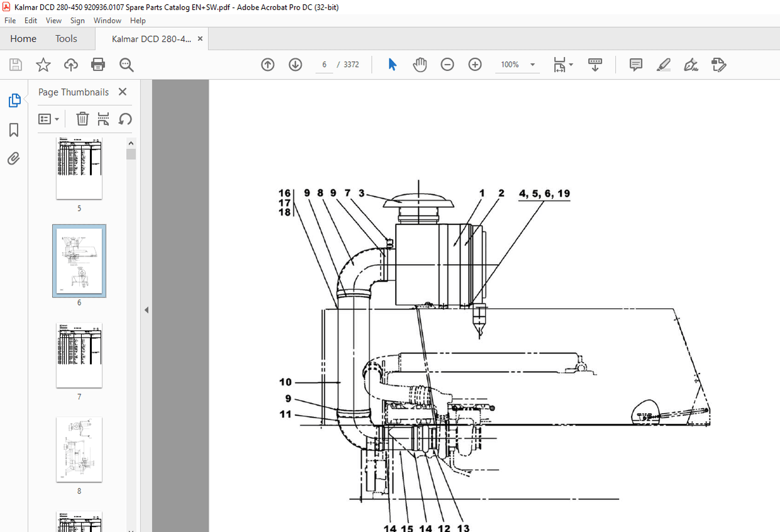Close the Page Thumbnails panel
Viewport: 780px width, 532px height.
point(122,92)
